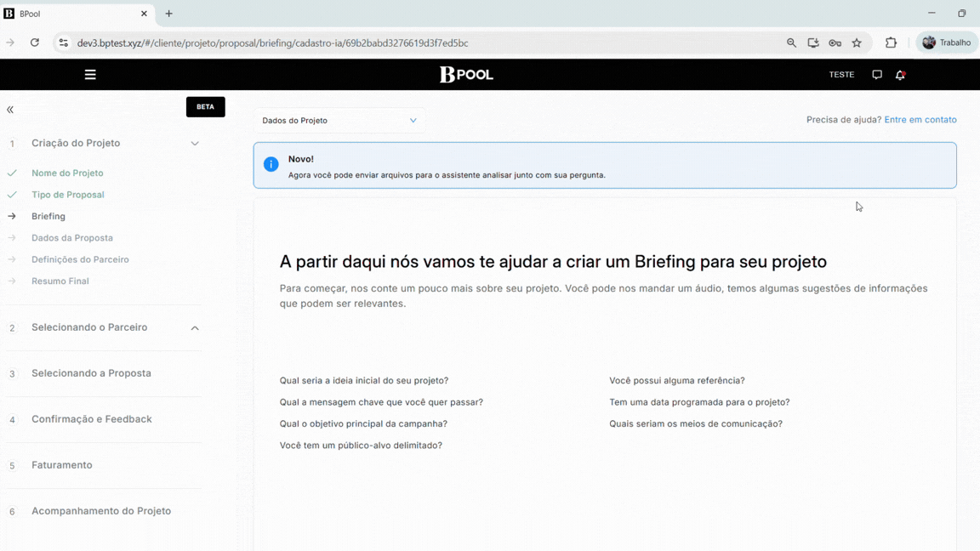Click the Entre em contato link
Image resolution: width=980 pixels, height=551 pixels.
click(920, 119)
